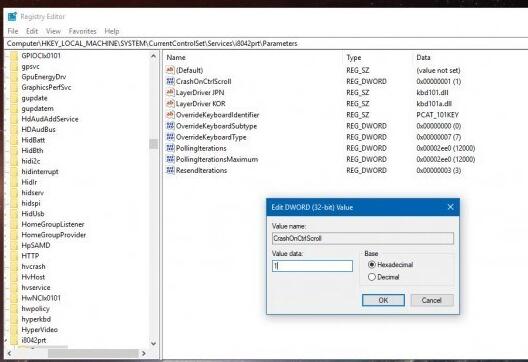Close the Edit DWORD dialog
Viewport: 528px width, 362px height.
451,207
